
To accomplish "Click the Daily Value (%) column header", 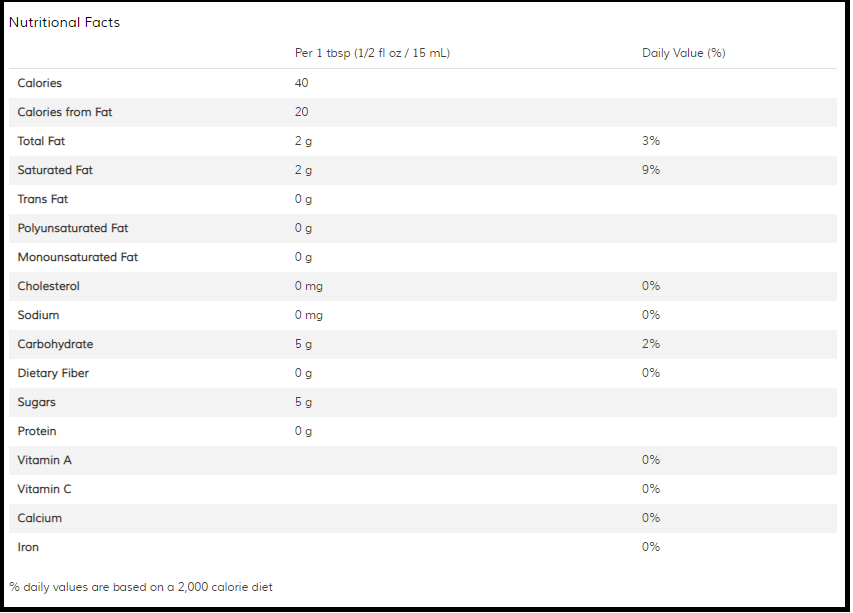I will (684, 53).
